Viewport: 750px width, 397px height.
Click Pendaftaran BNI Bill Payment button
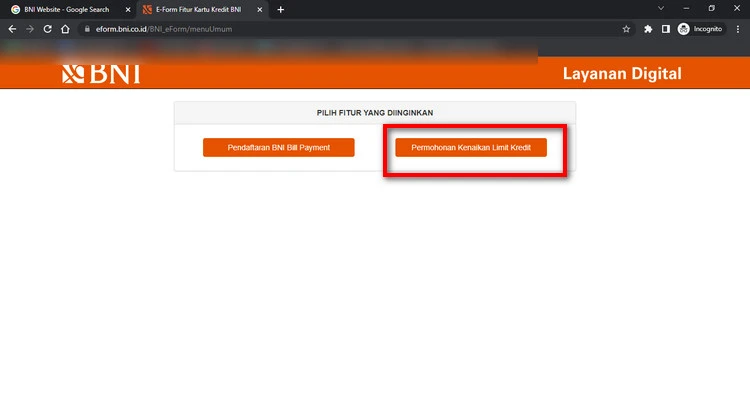(278, 147)
